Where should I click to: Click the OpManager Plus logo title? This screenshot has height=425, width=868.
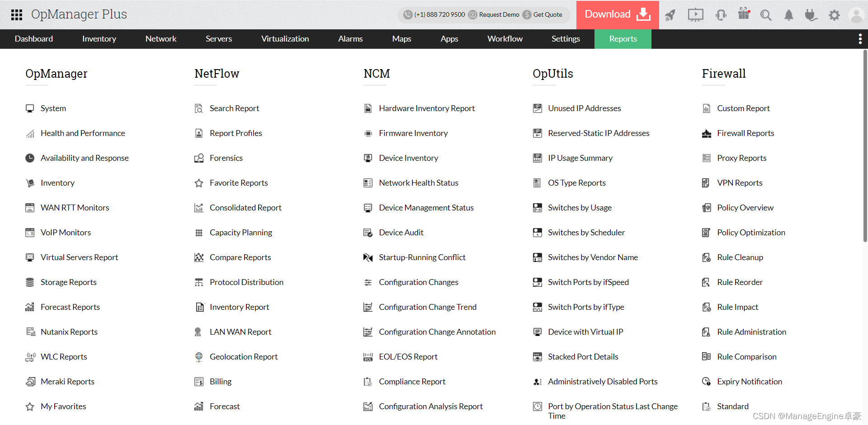79,14
